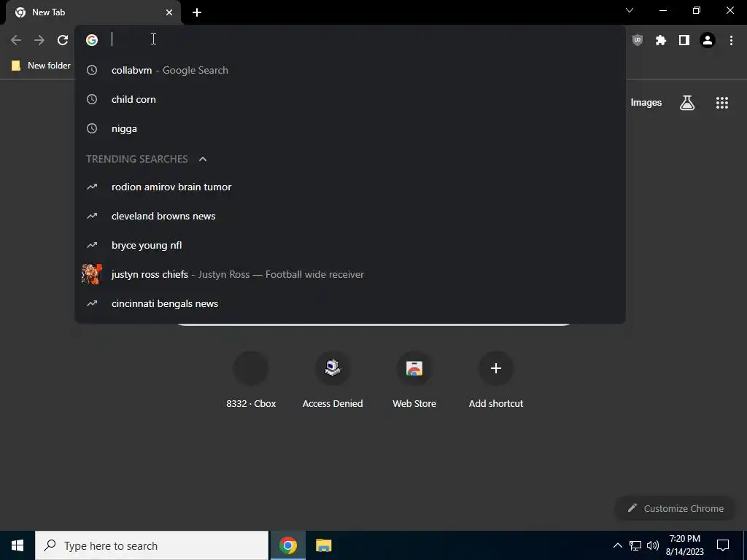Click the network icon in system tray
The image size is (747, 560).
pyautogui.click(x=635, y=545)
